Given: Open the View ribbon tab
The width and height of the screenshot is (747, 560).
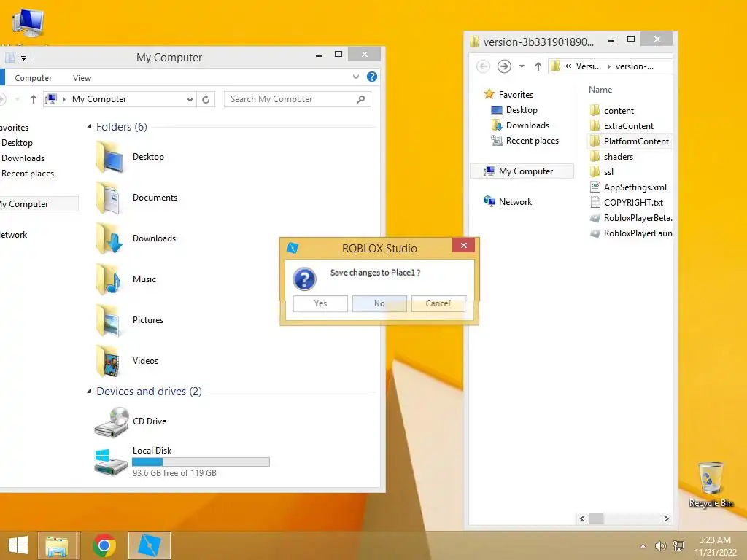Looking at the screenshot, I should click(x=82, y=77).
